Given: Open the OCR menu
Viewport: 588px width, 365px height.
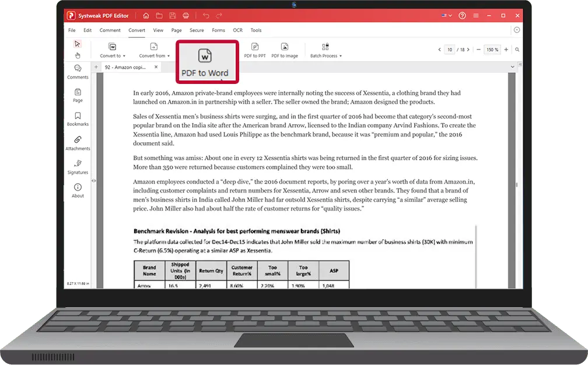Looking at the screenshot, I should (237, 30).
